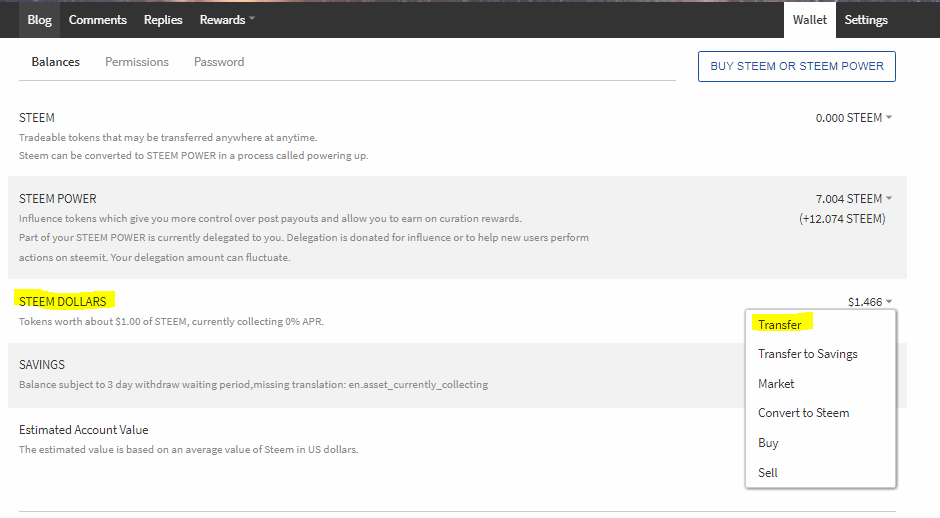This screenshot has height=518, width=940.
Task: Select Sell in the dropdown menu
Action: coord(768,473)
